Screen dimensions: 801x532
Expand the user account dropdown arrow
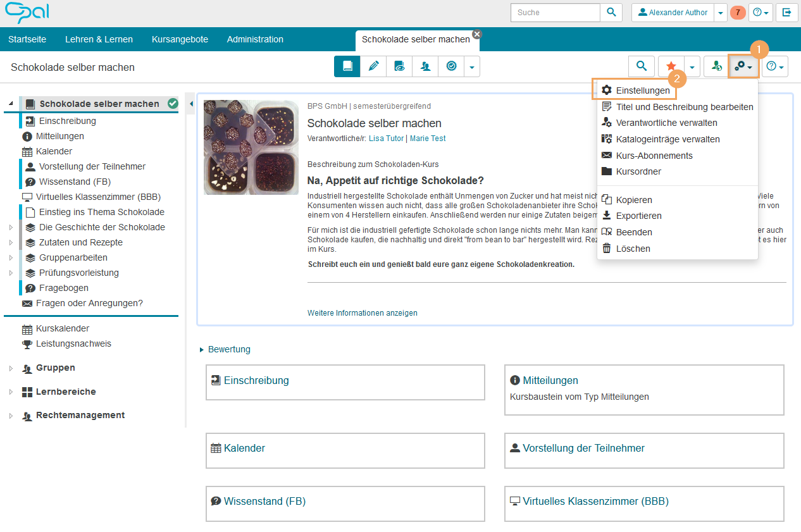[721, 12]
